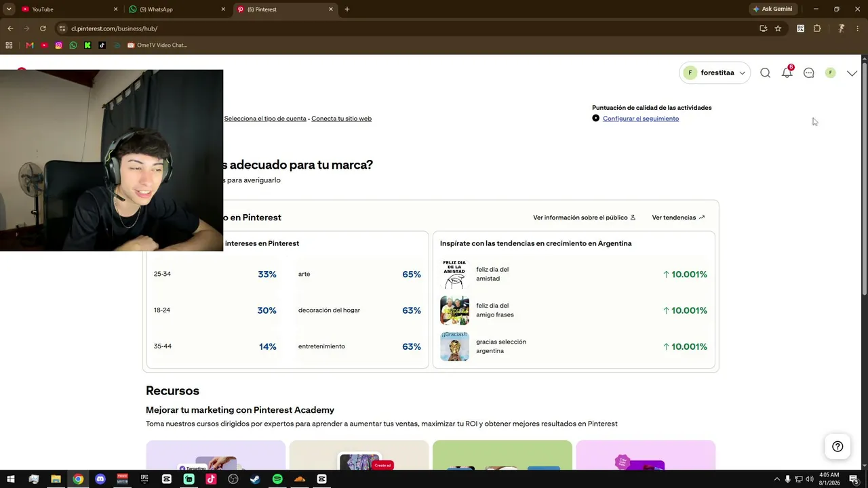Open the taskbar clock showing 4:05 AM
Screen dimensions: 868x488
click(829, 479)
